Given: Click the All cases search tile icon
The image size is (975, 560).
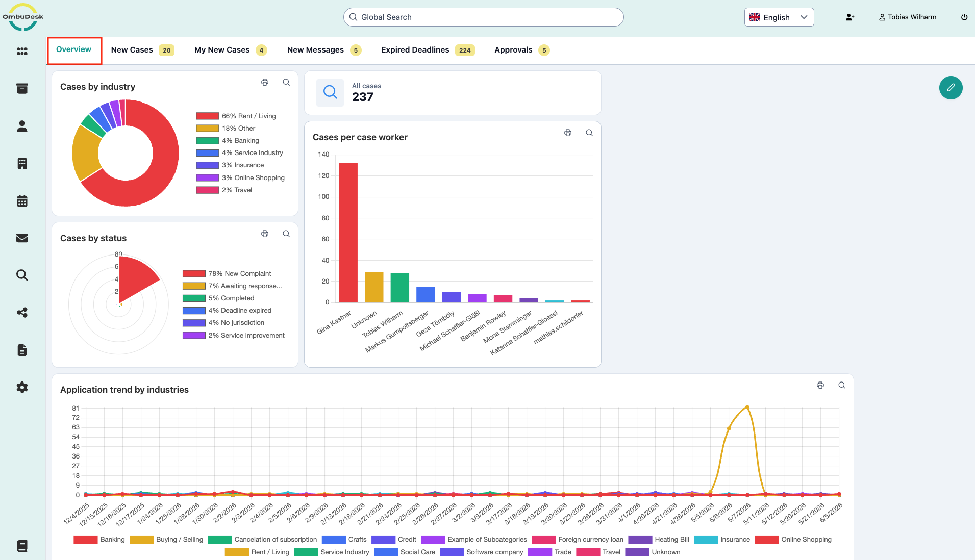Looking at the screenshot, I should coord(330,92).
